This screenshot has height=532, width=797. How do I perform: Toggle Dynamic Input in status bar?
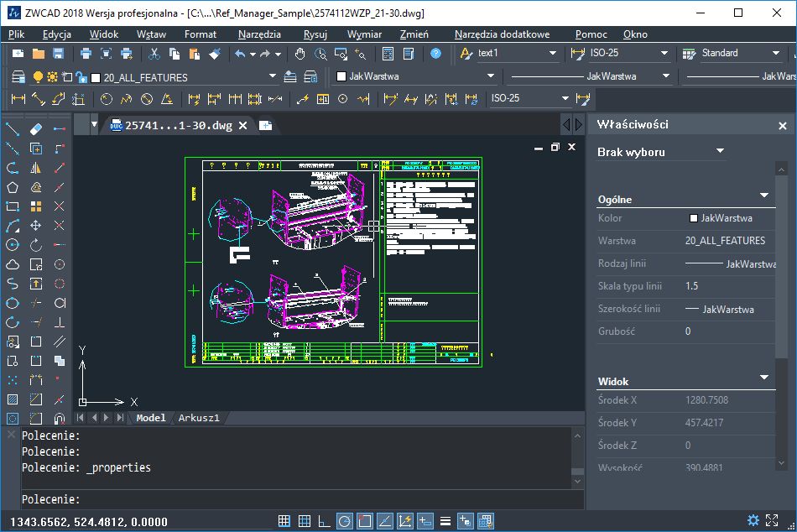coord(425,521)
